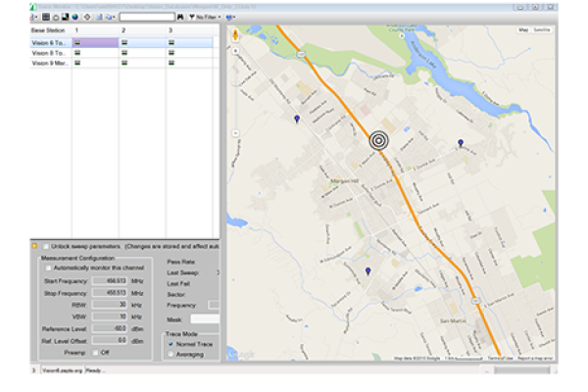Click the grid view toolbar icon

click(x=46, y=17)
